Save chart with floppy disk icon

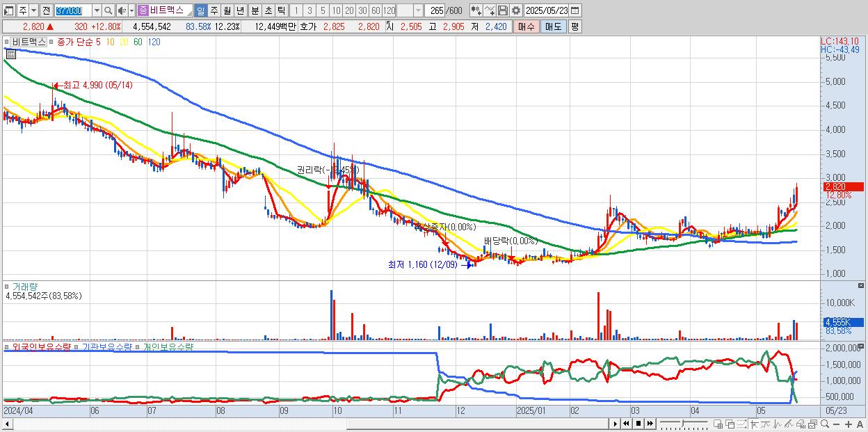coord(503,10)
